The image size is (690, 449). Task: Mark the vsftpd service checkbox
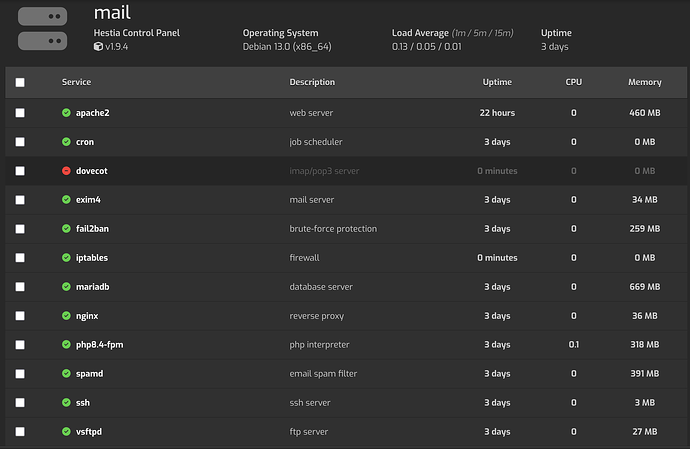pyautogui.click(x=21, y=432)
